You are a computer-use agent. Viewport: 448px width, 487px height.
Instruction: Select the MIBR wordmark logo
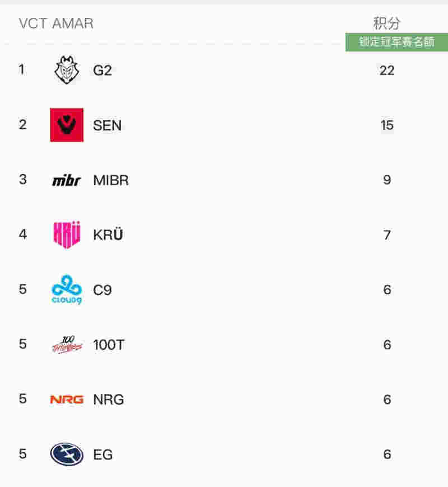[67, 180]
